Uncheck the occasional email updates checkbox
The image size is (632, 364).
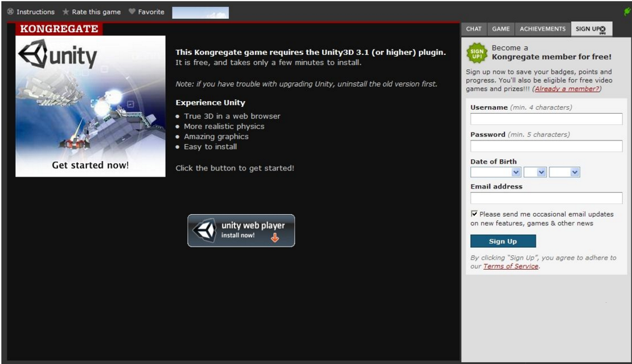pos(474,214)
